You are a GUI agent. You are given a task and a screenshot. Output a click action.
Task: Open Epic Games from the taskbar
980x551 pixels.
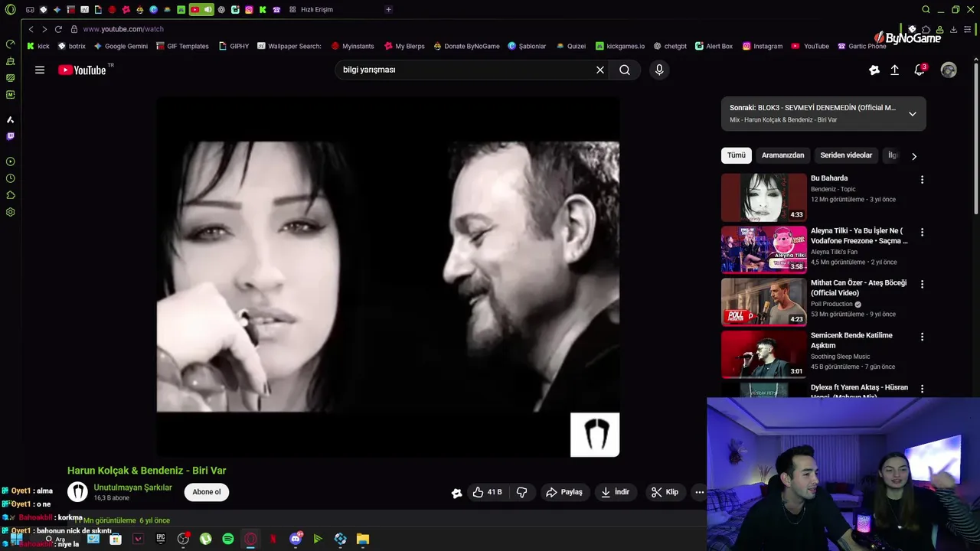pyautogui.click(x=161, y=539)
